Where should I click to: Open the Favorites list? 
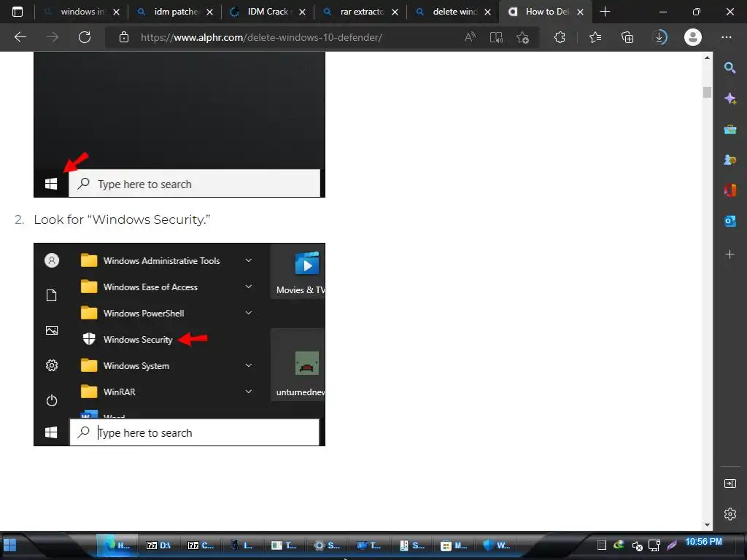[595, 37]
